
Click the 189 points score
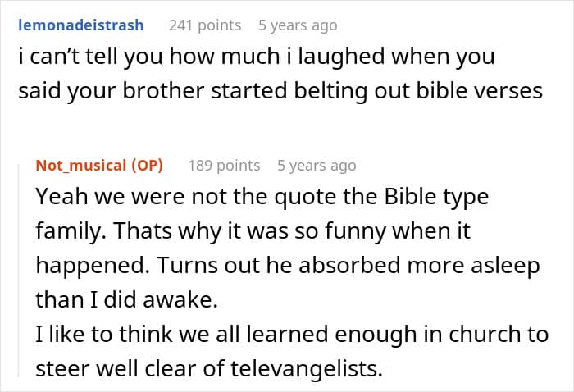coord(224,166)
